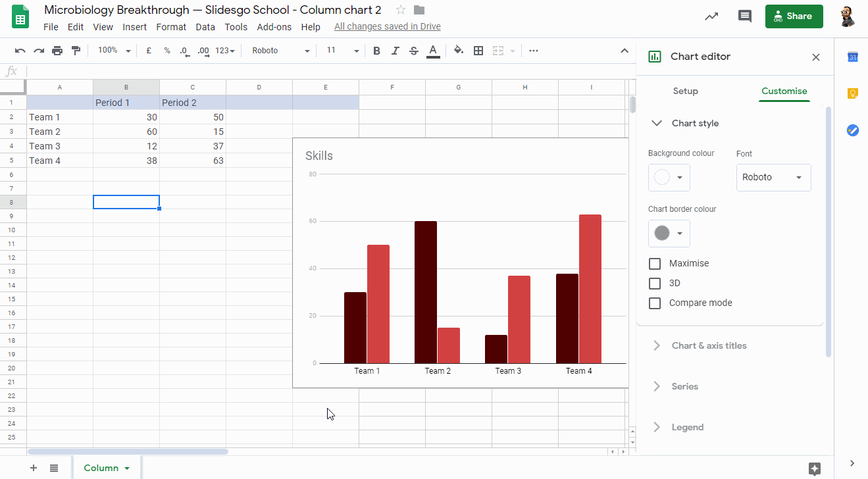868x479 pixels.
Task: Switch to the Customise tab
Action: point(784,91)
